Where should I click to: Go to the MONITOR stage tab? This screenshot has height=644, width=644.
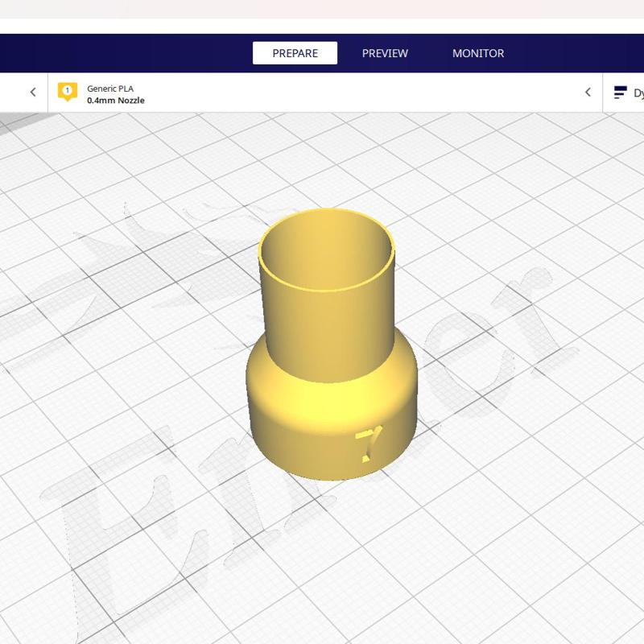coord(478,53)
